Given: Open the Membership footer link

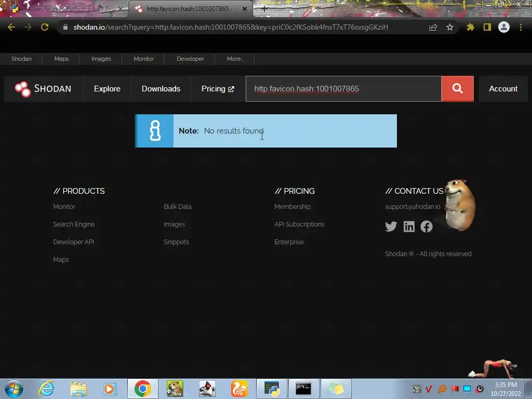Looking at the screenshot, I should pyautogui.click(x=292, y=207).
